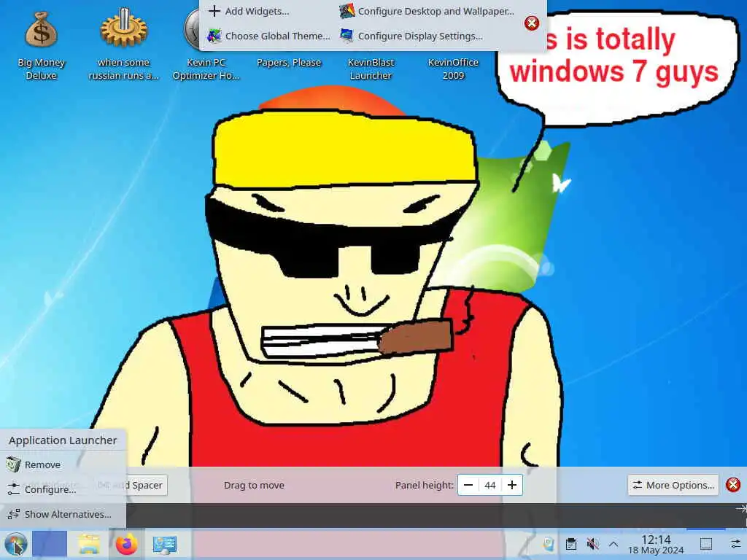Close the desktop edit toolbar with red X

pos(532,23)
